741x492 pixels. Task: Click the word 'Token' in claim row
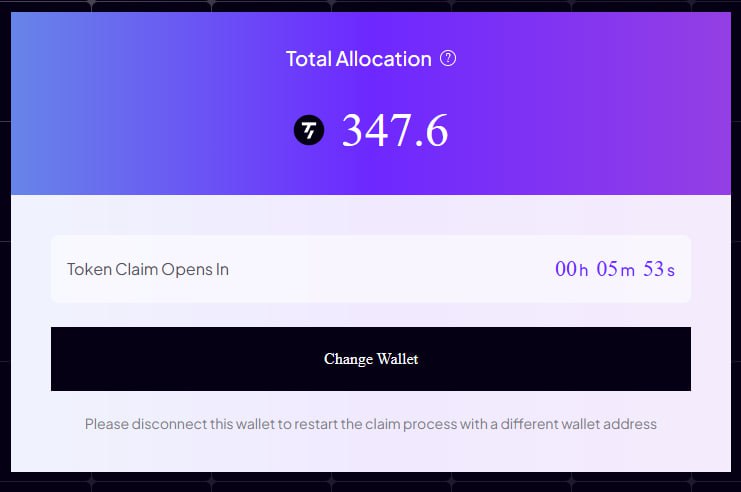pos(89,269)
